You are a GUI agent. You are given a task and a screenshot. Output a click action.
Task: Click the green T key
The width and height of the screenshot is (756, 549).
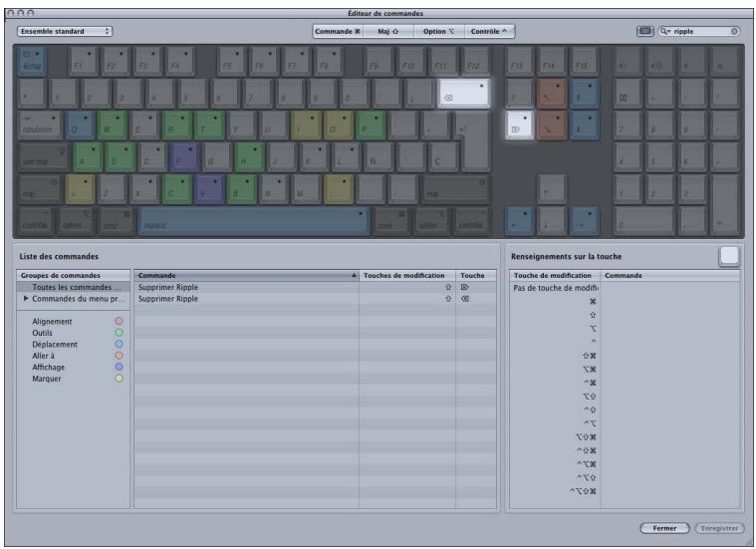[x=209, y=126]
